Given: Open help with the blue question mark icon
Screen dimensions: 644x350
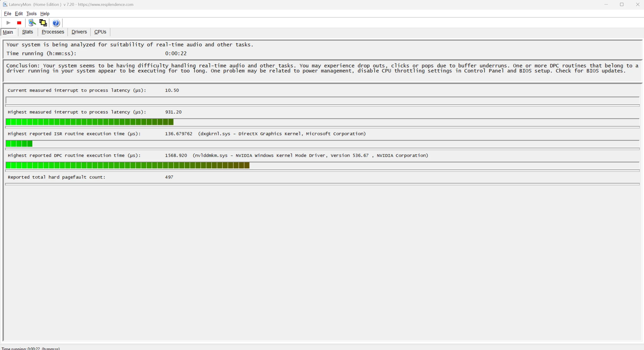Looking at the screenshot, I should 56,23.
